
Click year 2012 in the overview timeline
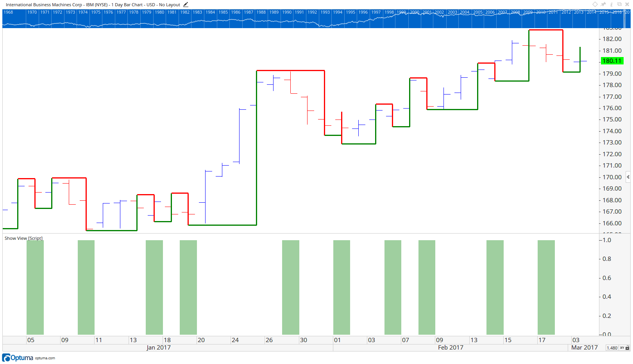tap(566, 12)
